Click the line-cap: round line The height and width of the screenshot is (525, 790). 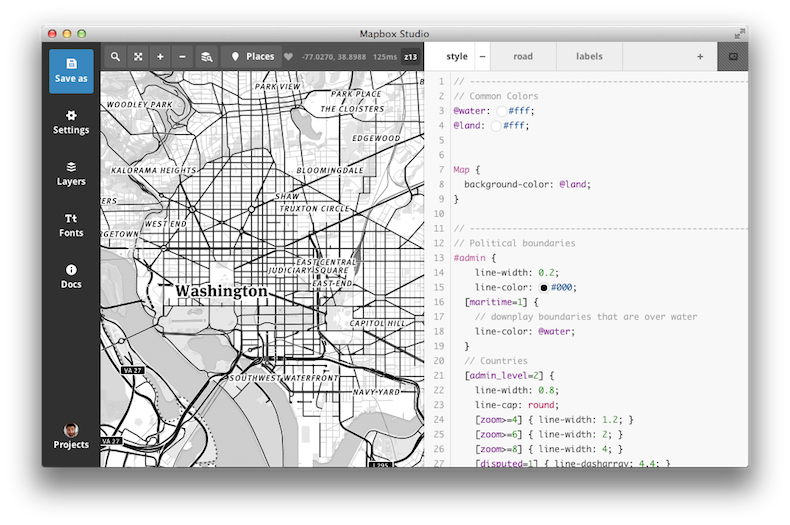coord(517,405)
